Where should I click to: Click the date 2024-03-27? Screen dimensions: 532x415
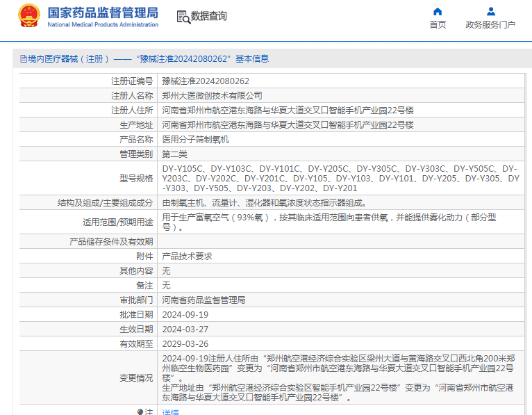point(185,329)
